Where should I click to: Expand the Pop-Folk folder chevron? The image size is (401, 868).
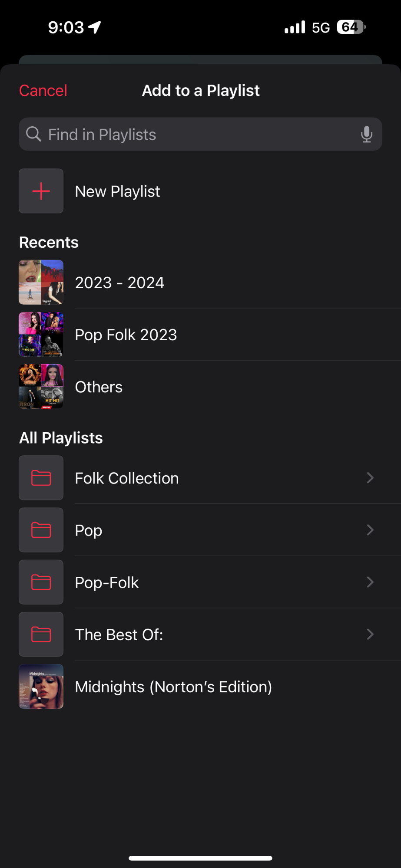[x=370, y=582]
